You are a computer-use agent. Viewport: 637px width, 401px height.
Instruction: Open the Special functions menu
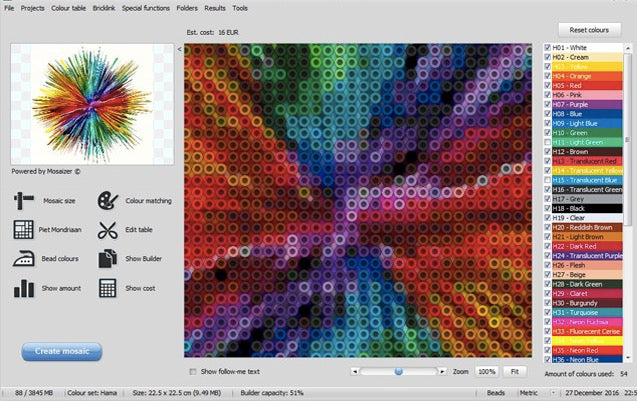(145, 8)
